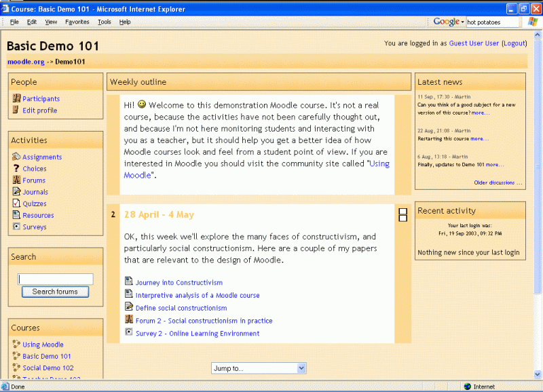Open the Tools menu
Screen dimensions: 543x392
coord(104,22)
